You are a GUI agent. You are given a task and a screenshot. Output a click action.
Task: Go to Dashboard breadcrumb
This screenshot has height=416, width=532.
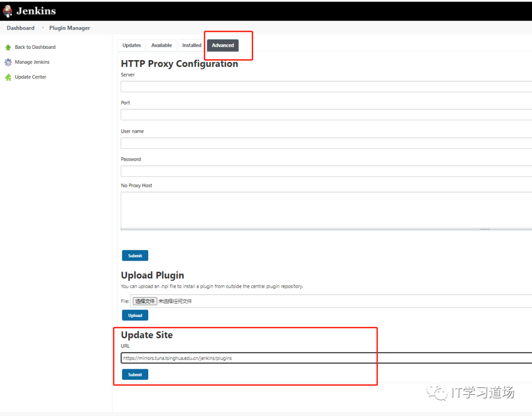point(21,28)
